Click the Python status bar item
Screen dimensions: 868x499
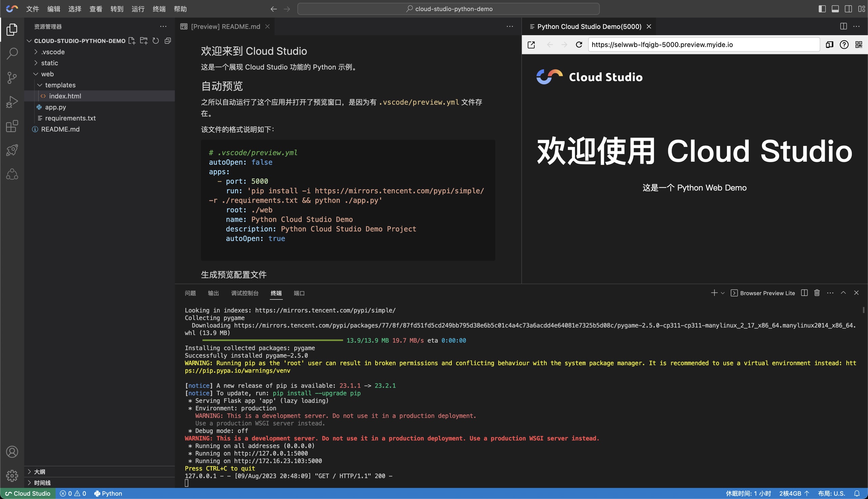tap(108, 494)
